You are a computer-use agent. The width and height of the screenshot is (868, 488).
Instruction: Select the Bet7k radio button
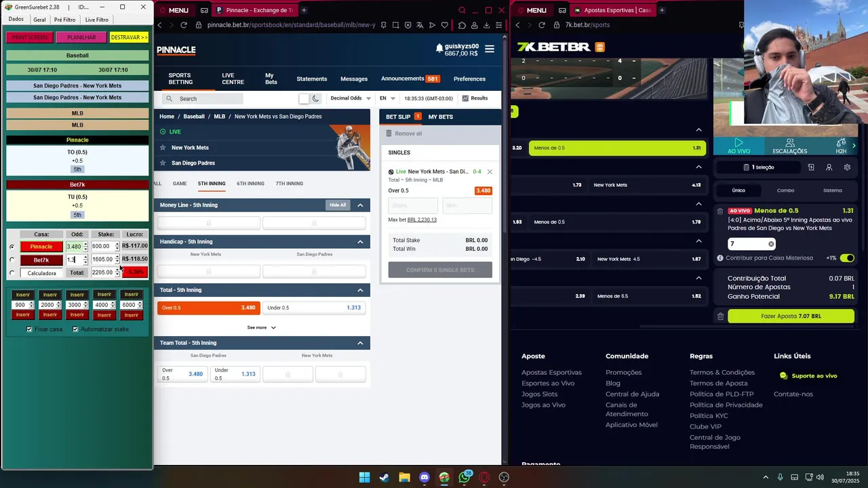pos(12,260)
